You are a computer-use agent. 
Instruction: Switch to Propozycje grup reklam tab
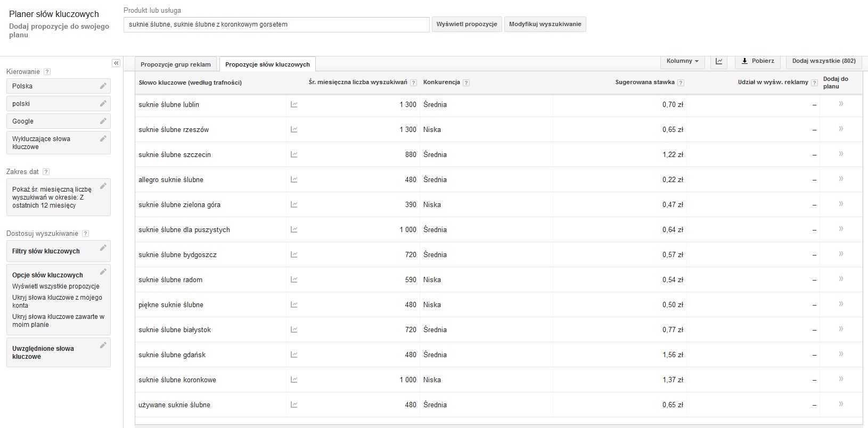pyautogui.click(x=176, y=64)
